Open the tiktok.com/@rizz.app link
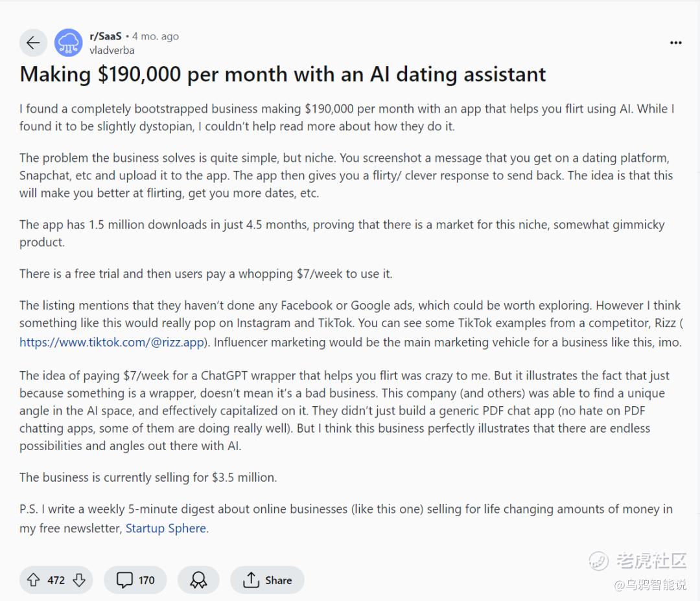This screenshot has height=601, width=700. 112,343
